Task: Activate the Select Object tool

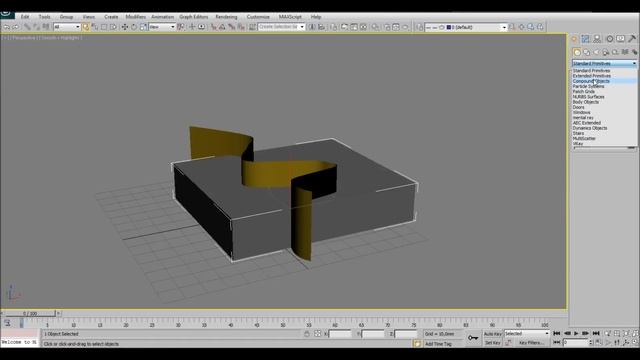Action: pyautogui.click(x=86, y=27)
